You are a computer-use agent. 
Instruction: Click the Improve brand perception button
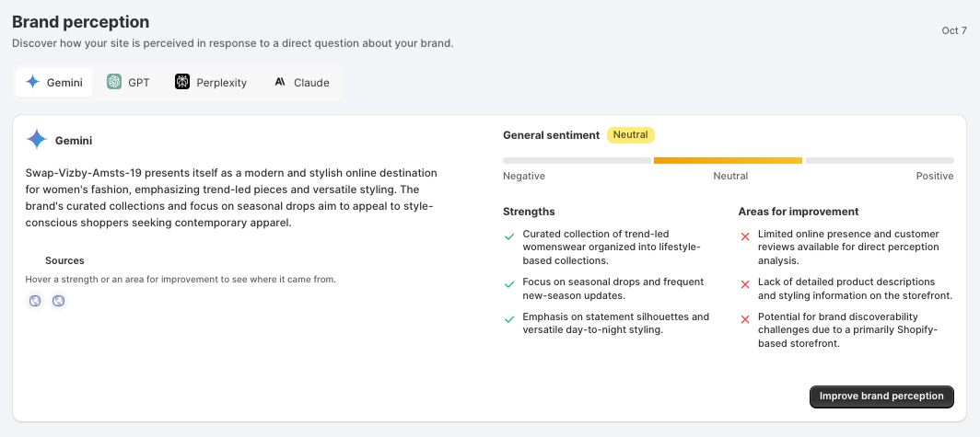point(881,397)
